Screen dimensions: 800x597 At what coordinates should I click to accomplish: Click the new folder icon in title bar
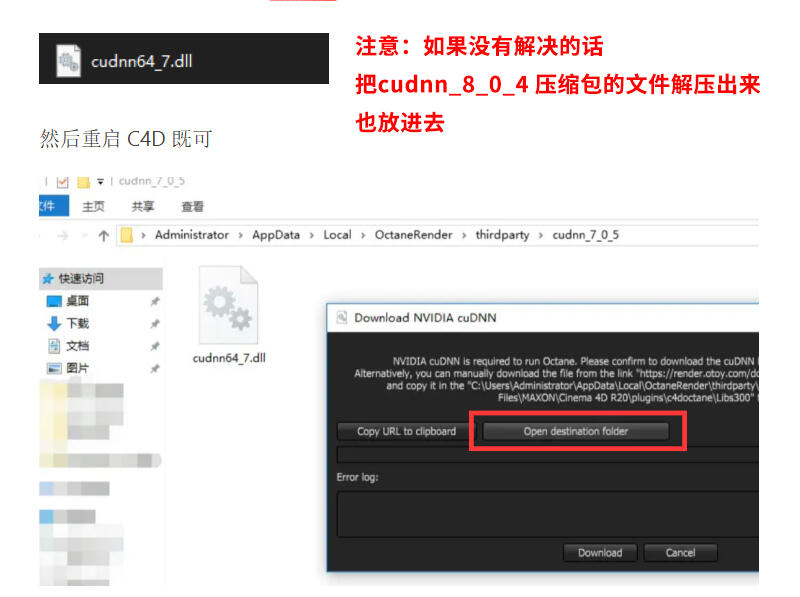click(83, 182)
